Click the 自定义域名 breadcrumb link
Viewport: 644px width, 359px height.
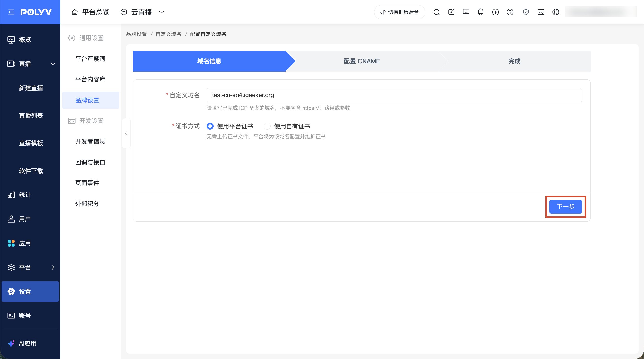click(x=168, y=34)
